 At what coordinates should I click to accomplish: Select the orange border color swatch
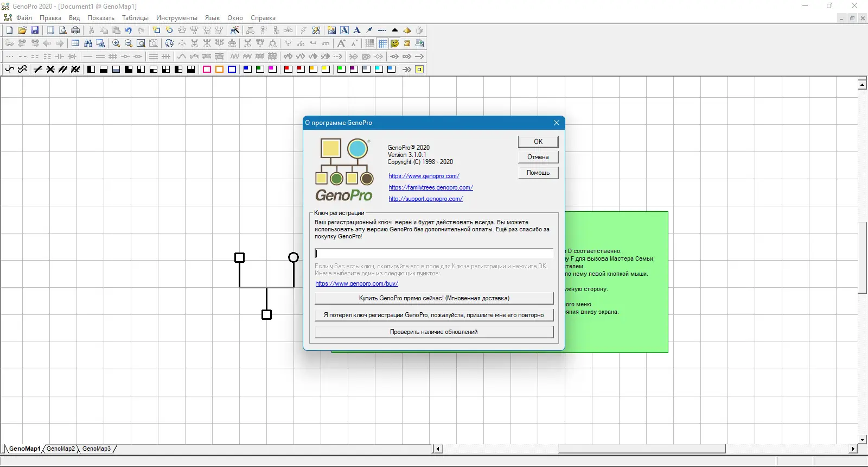219,70
